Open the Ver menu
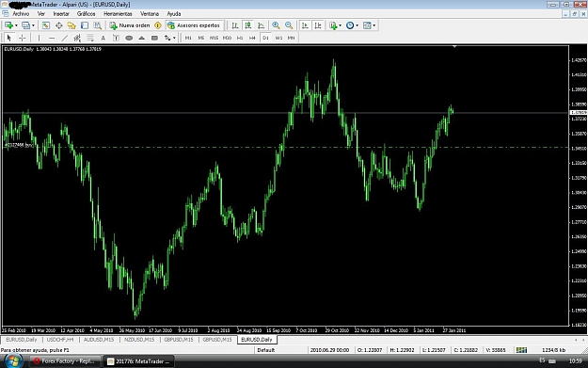The width and height of the screenshot is (588, 368). click(x=40, y=14)
